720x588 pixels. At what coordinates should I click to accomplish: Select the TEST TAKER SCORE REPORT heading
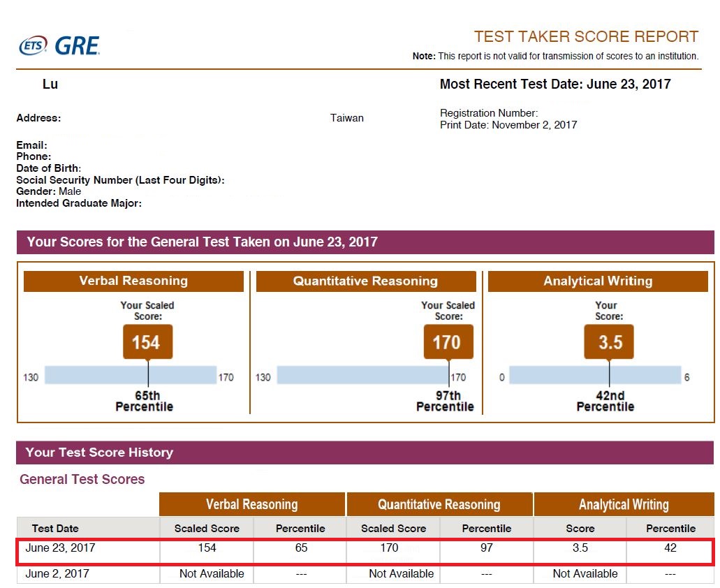tap(586, 37)
